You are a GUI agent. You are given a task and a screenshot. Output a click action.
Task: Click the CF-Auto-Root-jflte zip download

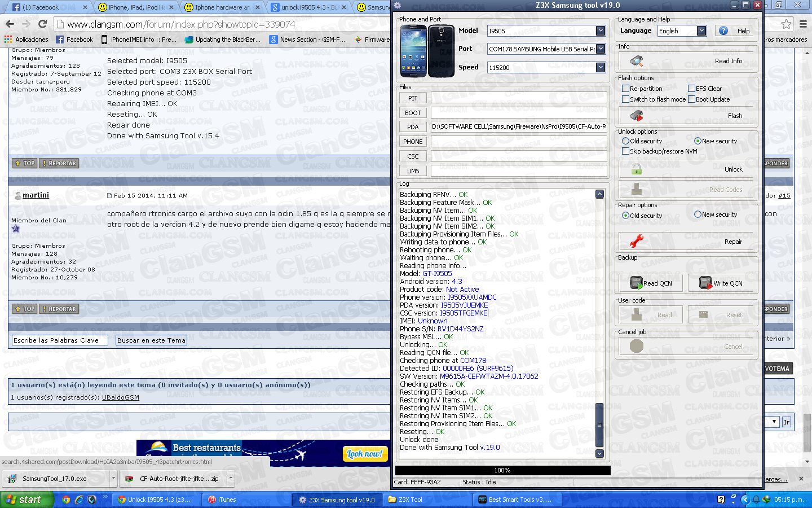pos(174,479)
